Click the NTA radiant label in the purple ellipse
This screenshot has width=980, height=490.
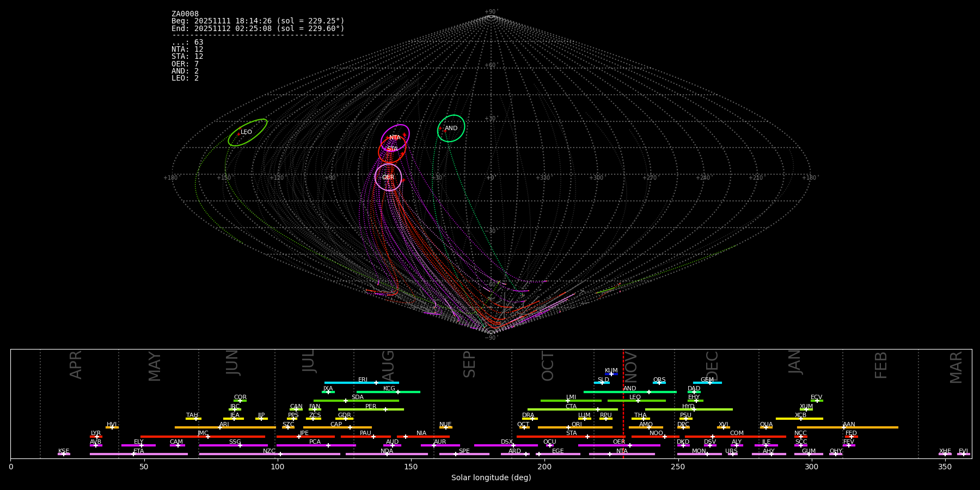[395, 138]
